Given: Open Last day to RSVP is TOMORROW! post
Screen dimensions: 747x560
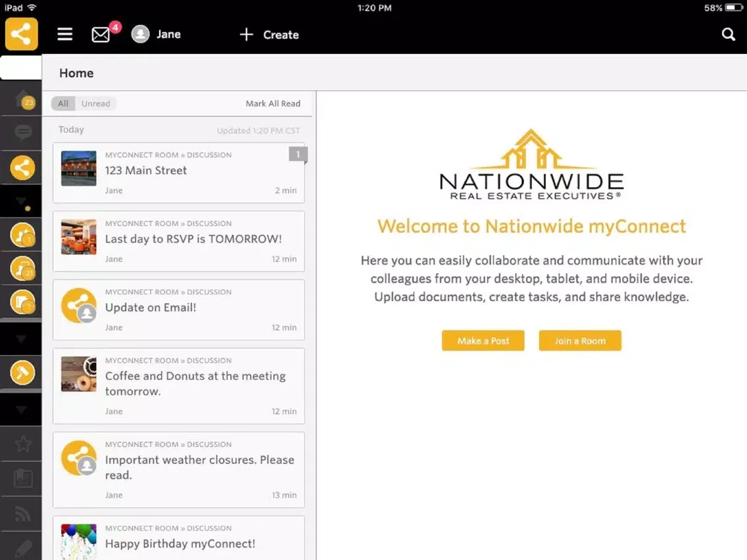Looking at the screenshot, I should click(x=179, y=241).
